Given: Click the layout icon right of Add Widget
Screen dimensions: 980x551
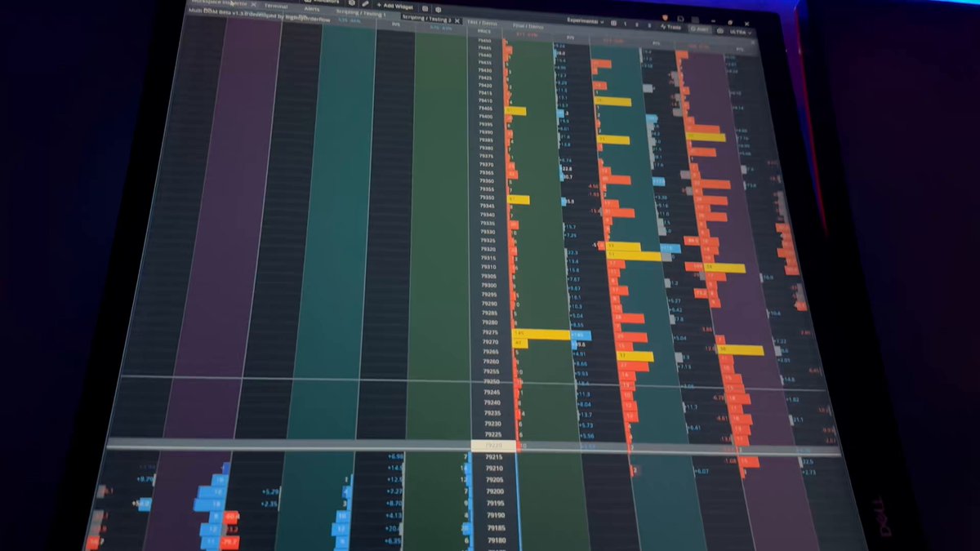Looking at the screenshot, I should point(425,8).
